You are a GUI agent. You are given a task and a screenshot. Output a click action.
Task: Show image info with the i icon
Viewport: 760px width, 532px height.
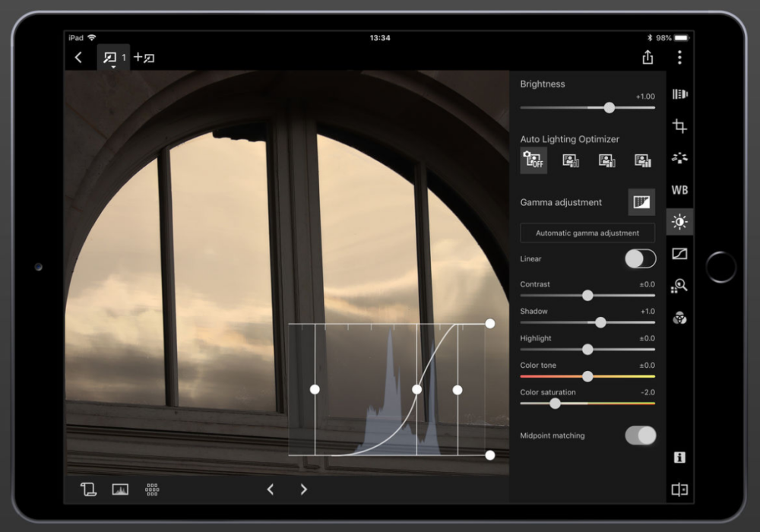pos(679,458)
